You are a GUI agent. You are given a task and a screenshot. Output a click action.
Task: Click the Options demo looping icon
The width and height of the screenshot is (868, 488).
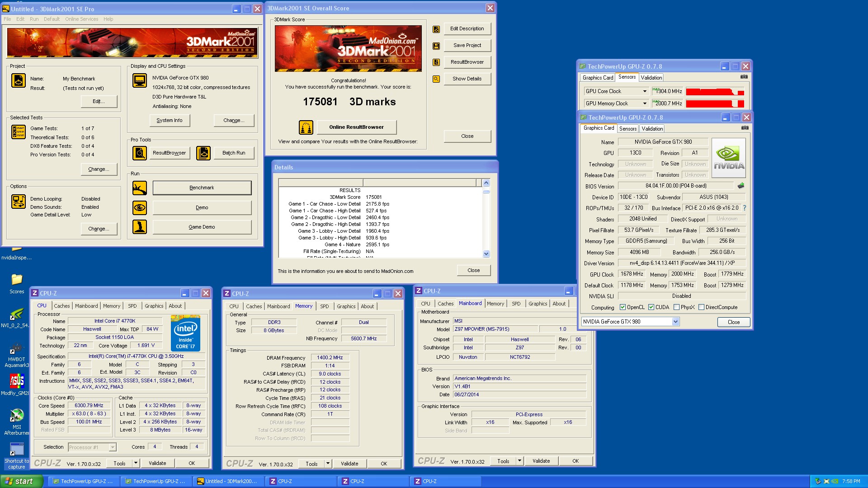pos(19,202)
